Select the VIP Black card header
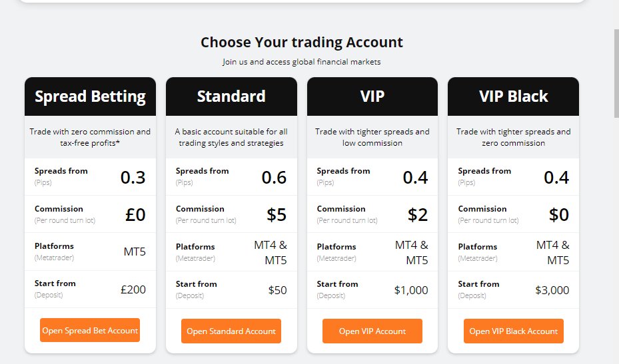This screenshot has height=364, width=619. [x=514, y=96]
